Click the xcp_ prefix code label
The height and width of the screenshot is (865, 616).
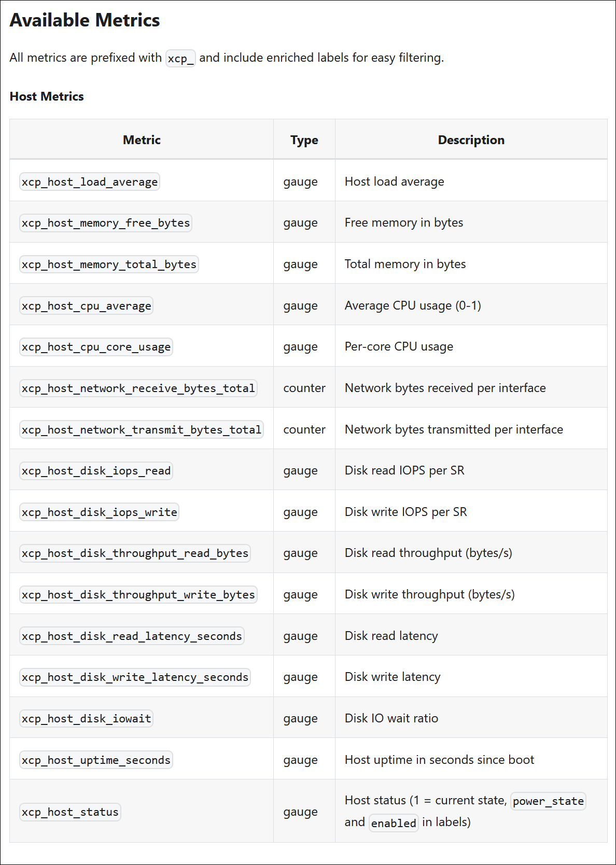pyautogui.click(x=180, y=58)
